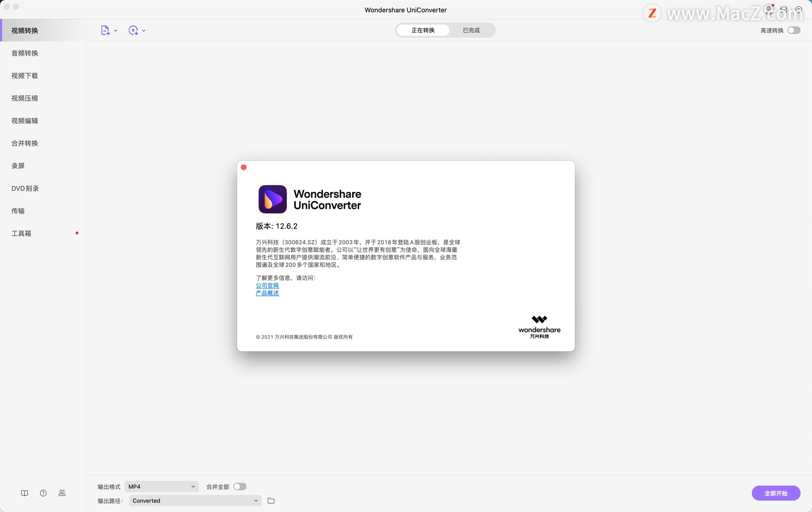Screen dimensions: 812x512
Task: Click the Wondershare 万兴科技 logo
Action: point(539,327)
